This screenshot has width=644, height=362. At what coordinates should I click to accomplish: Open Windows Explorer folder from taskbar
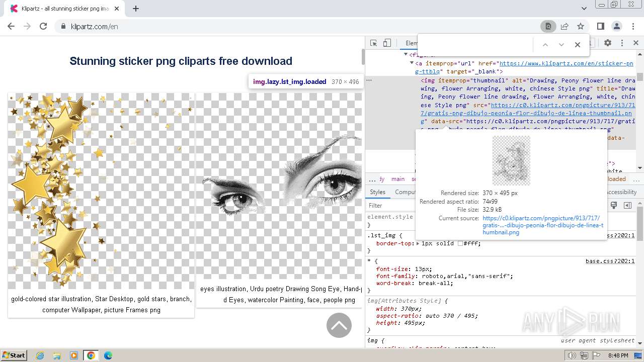57,355
